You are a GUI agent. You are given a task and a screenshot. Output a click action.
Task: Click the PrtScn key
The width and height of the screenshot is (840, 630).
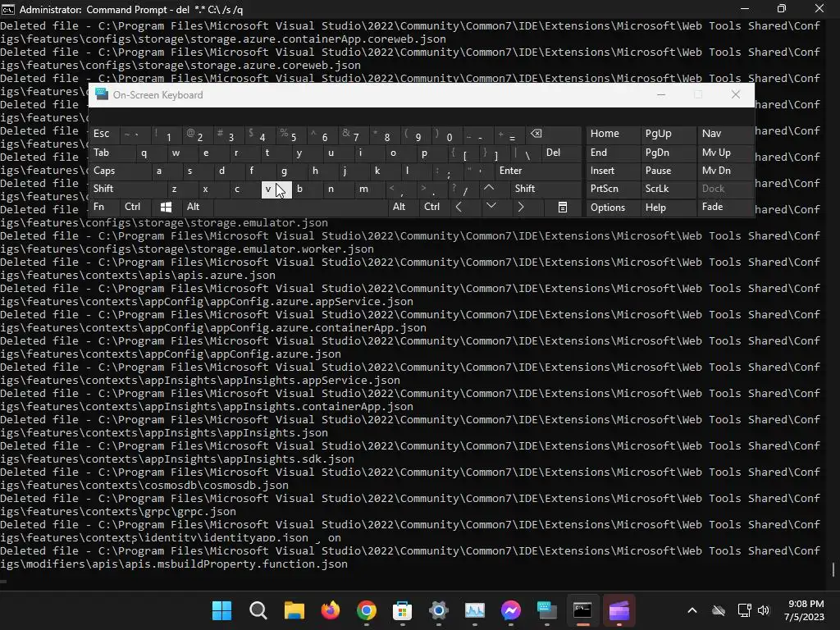pos(612,189)
